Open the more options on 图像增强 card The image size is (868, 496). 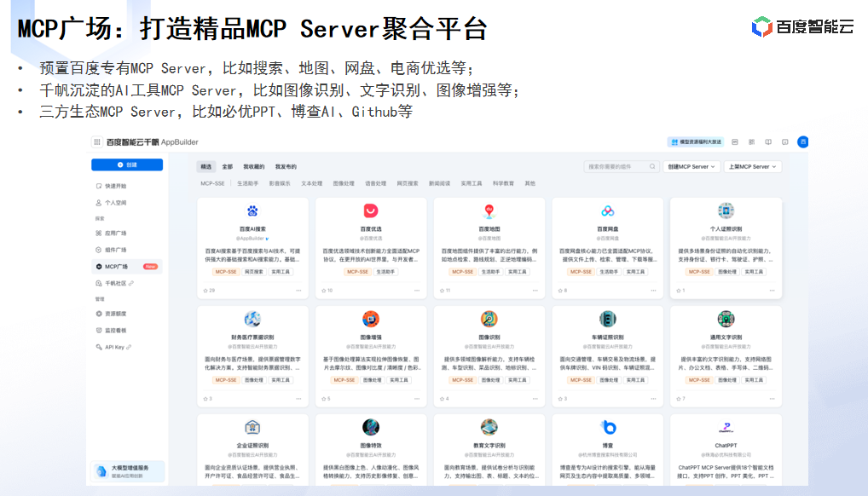[x=417, y=399]
